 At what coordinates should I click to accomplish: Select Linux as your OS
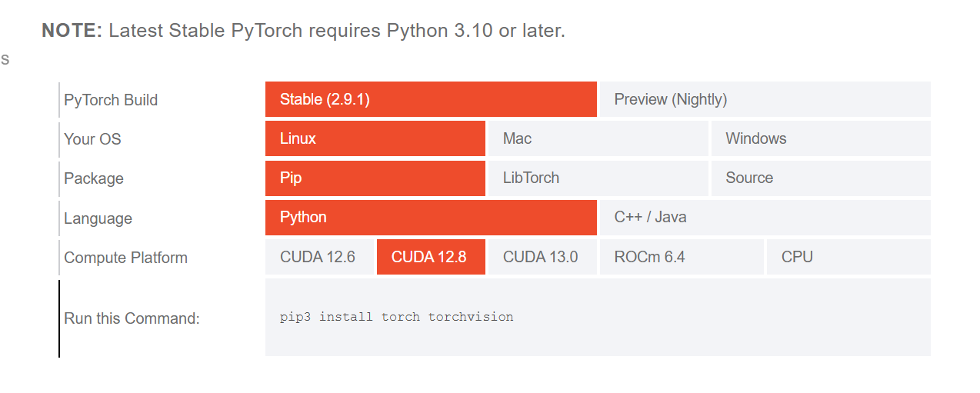375,138
